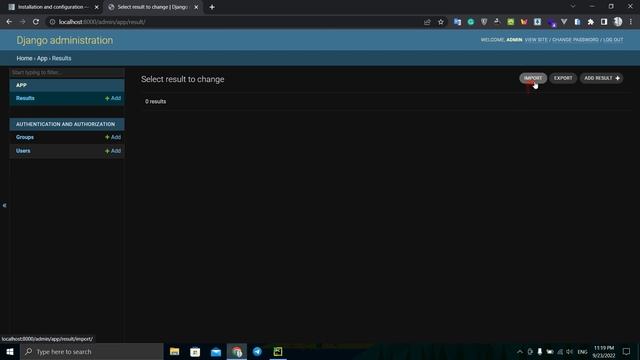This screenshot has width=640, height=360.
Task: Close the Select result to change tab
Action: tap(196, 7)
